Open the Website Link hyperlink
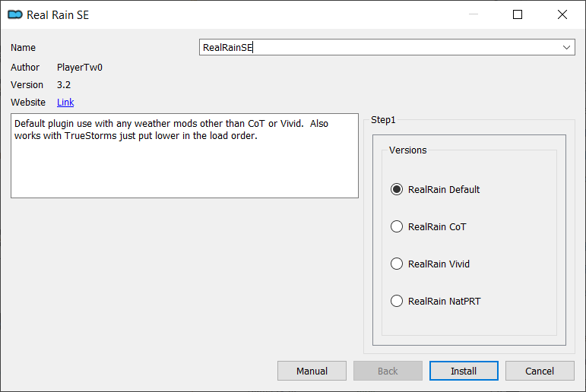The height and width of the screenshot is (392, 586). 65,103
